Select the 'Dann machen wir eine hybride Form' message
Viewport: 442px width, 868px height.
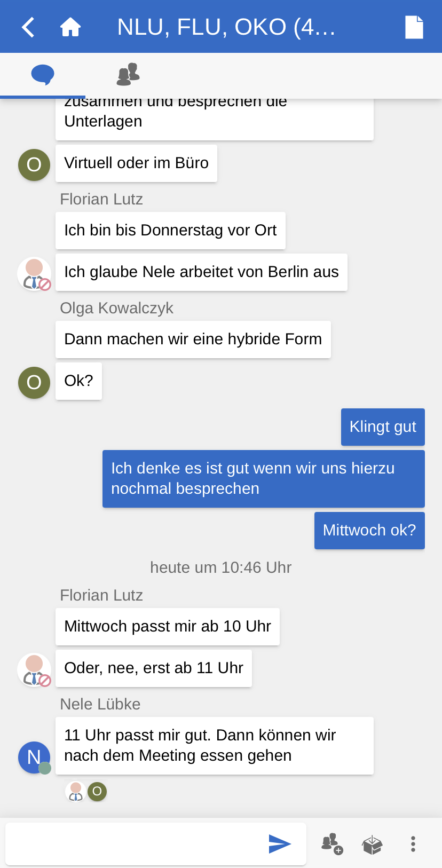click(x=193, y=340)
